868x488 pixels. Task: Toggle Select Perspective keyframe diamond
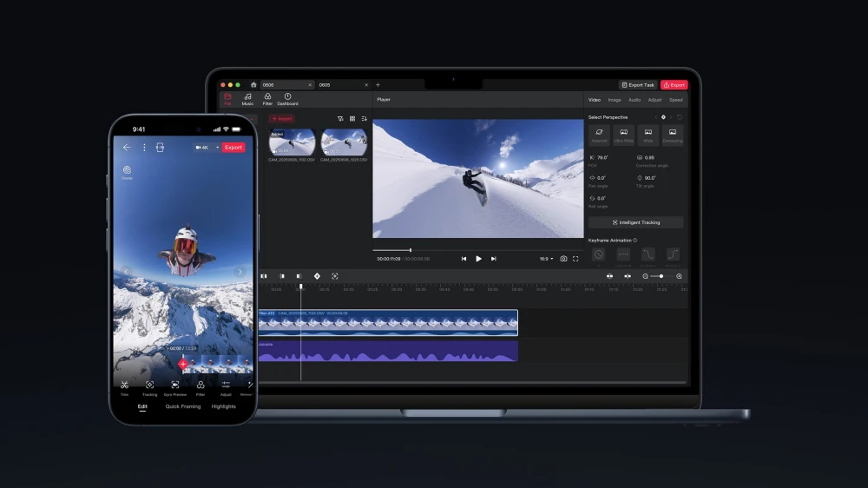[664, 117]
